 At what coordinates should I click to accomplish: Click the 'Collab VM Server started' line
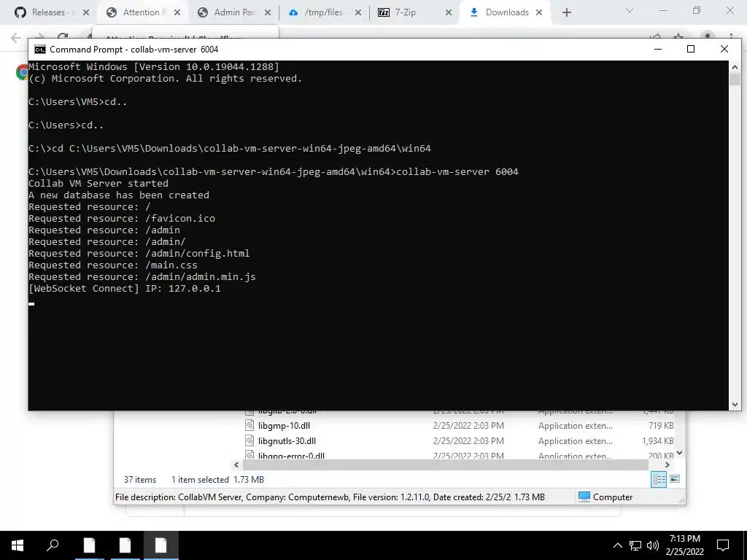[x=98, y=183]
